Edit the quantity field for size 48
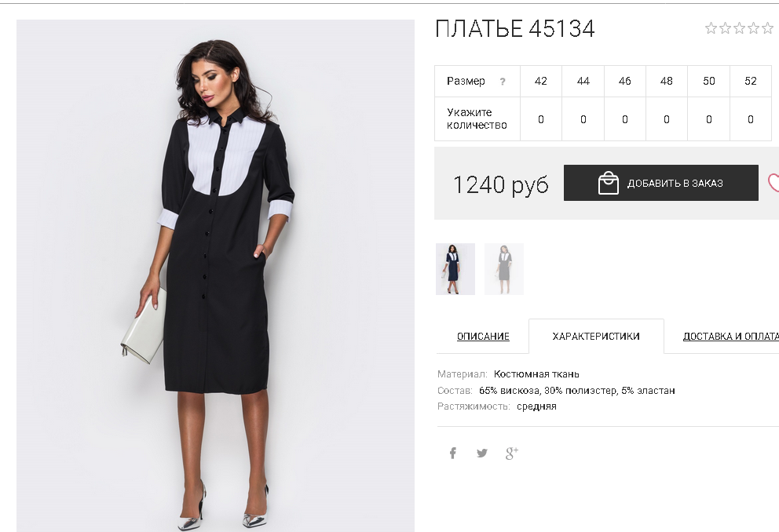The image size is (779, 532). click(x=667, y=119)
